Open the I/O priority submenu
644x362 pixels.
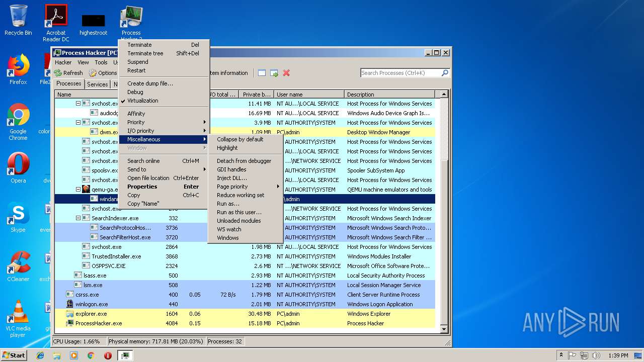point(164,131)
